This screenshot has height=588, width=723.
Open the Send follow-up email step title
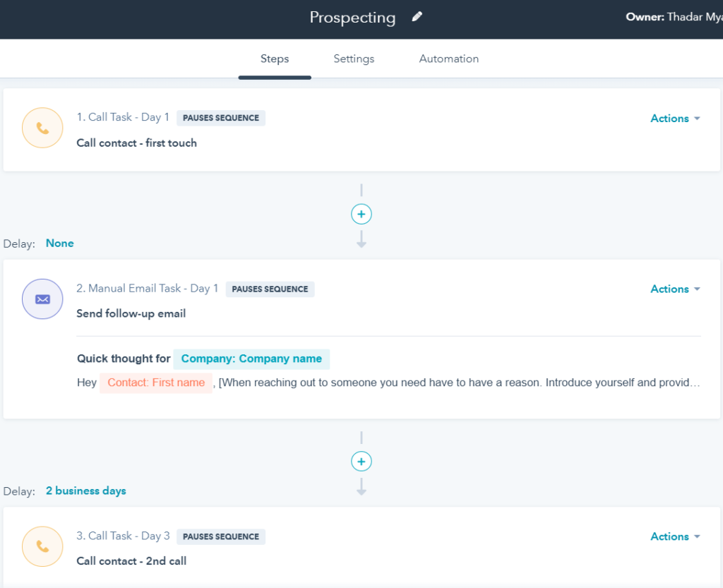(131, 313)
